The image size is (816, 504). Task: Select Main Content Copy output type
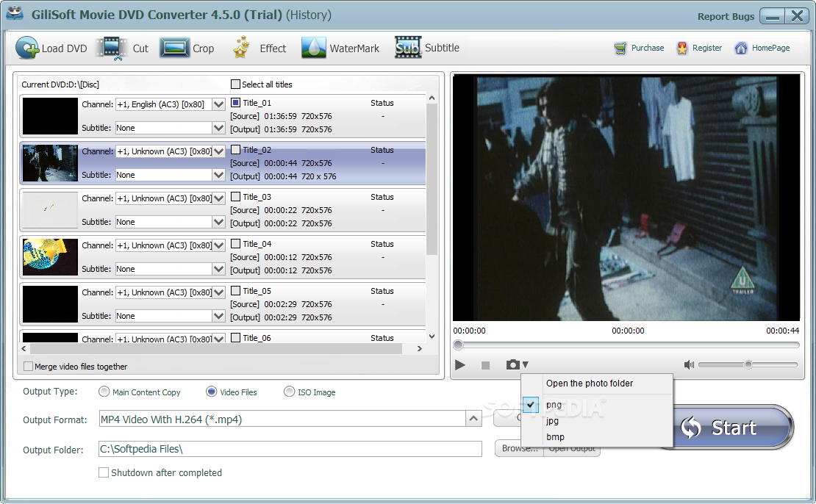[x=104, y=392]
